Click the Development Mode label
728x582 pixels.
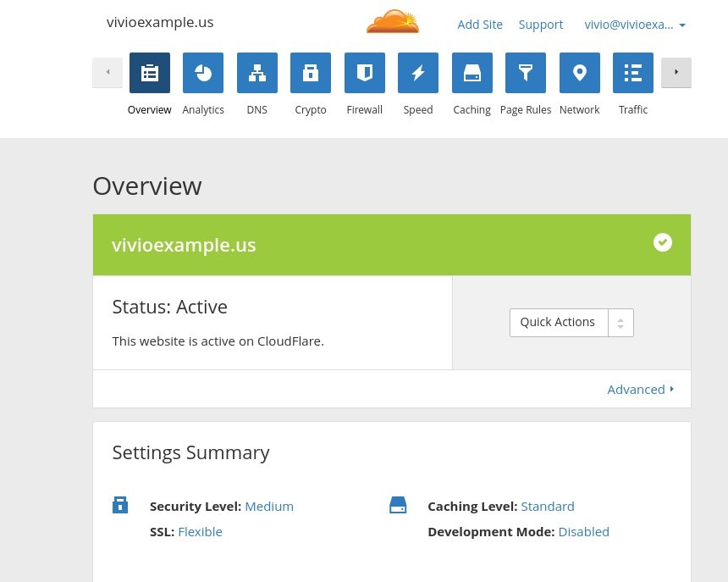[x=491, y=532]
